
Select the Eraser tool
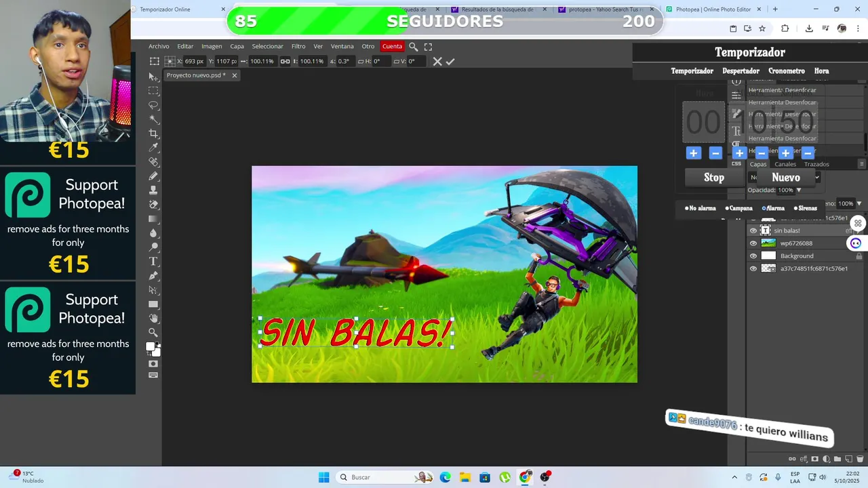(154, 204)
